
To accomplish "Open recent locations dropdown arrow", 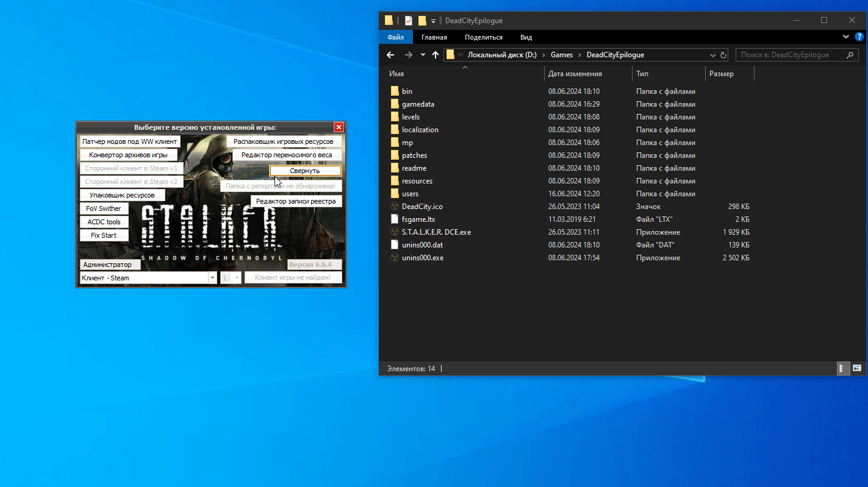I will coord(423,55).
